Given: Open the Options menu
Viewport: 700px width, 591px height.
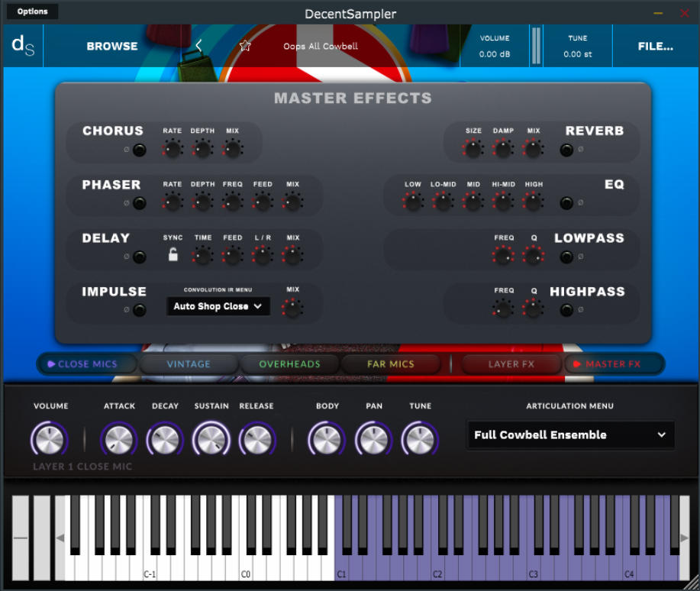Looking at the screenshot, I should [x=31, y=11].
